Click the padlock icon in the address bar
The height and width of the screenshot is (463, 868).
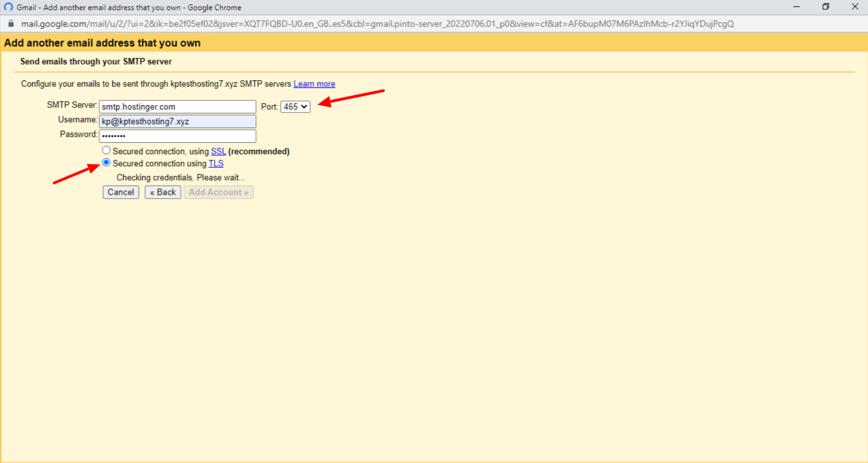[x=10, y=24]
